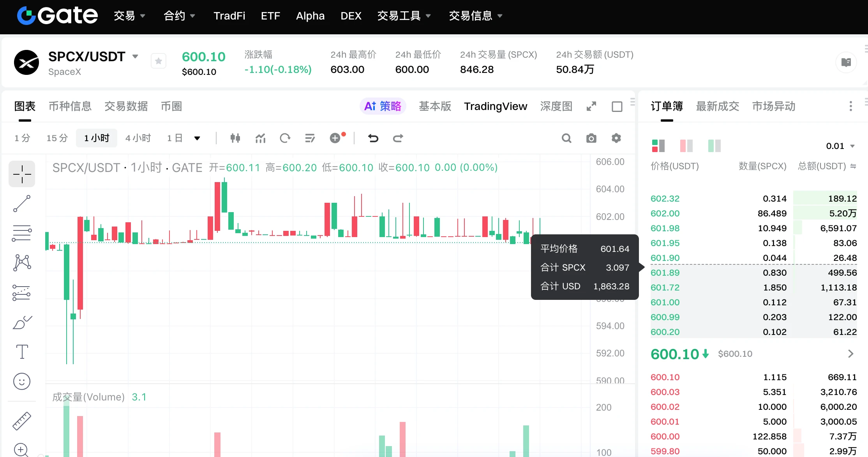Undo the last chart action

pyautogui.click(x=373, y=138)
